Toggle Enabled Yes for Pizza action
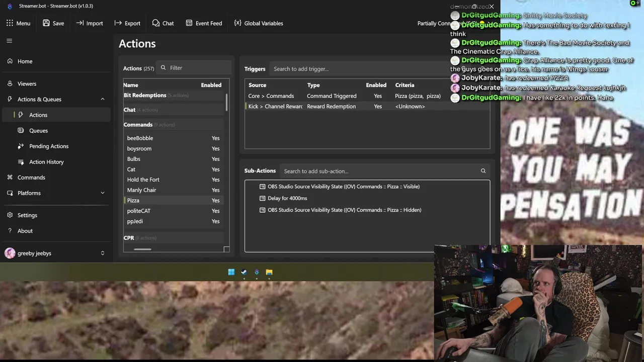 215,201
